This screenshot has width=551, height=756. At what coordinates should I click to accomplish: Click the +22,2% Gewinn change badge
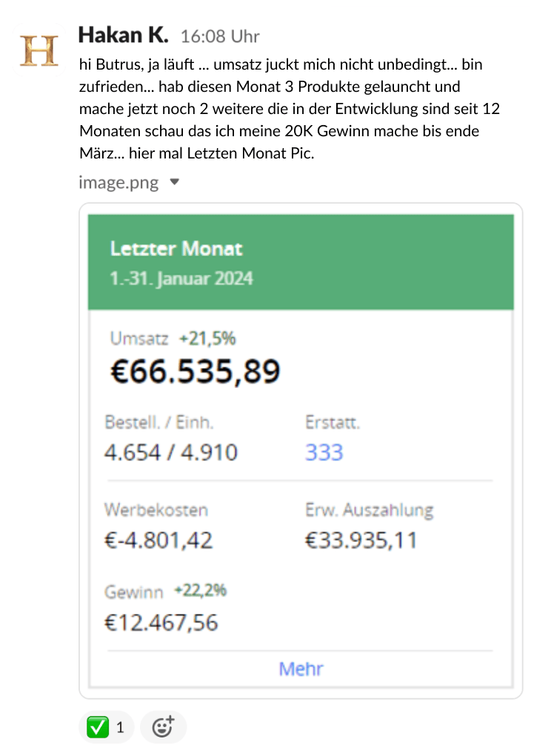[x=201, y=591]
